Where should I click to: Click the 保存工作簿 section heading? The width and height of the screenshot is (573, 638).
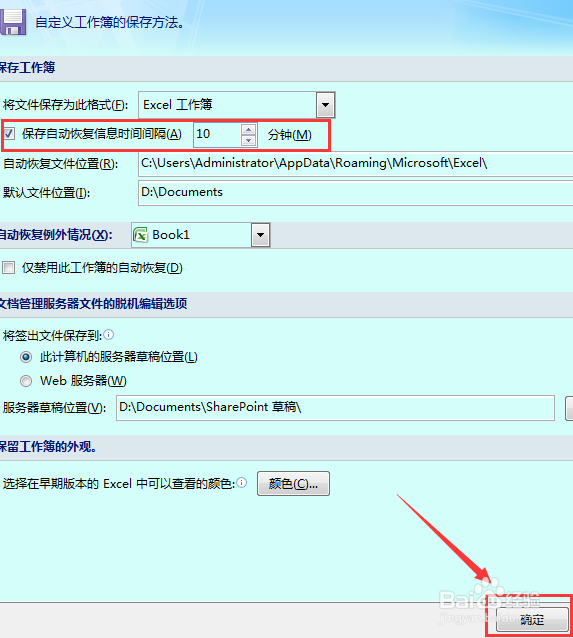click(x=27, y=68)
